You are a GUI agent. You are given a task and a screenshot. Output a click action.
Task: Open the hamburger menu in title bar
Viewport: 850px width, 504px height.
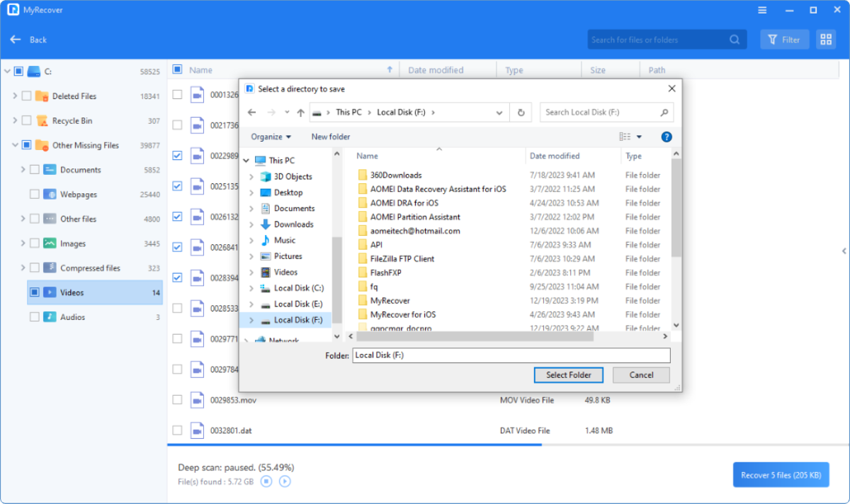(762, 10)
